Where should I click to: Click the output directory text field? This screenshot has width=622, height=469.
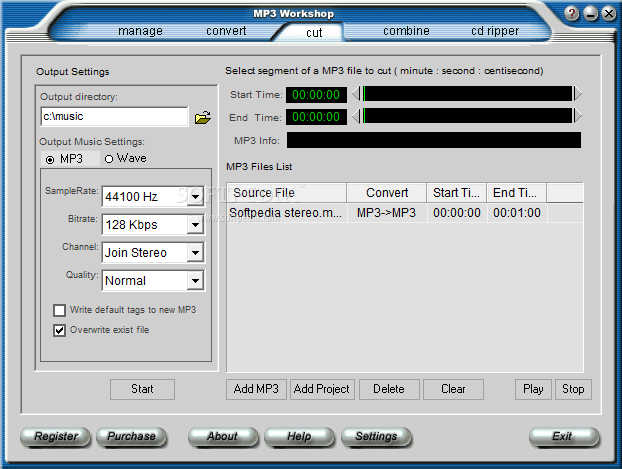[x=114, y=117]
